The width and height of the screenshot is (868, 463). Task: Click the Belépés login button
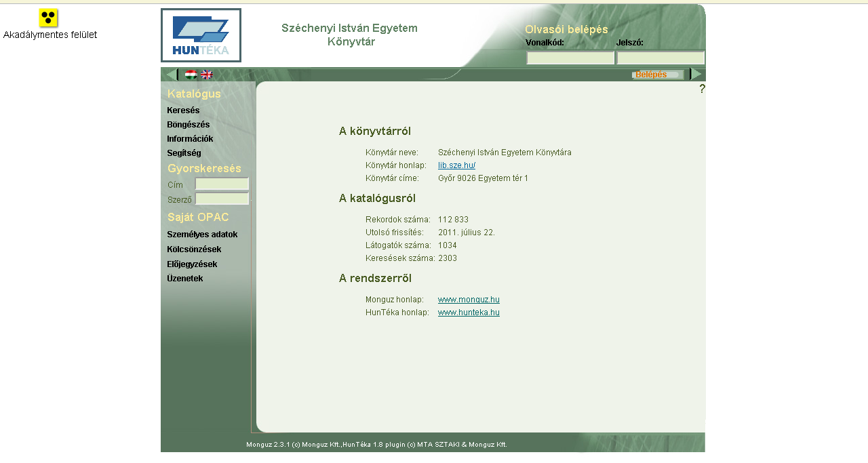tap(656, 75)
